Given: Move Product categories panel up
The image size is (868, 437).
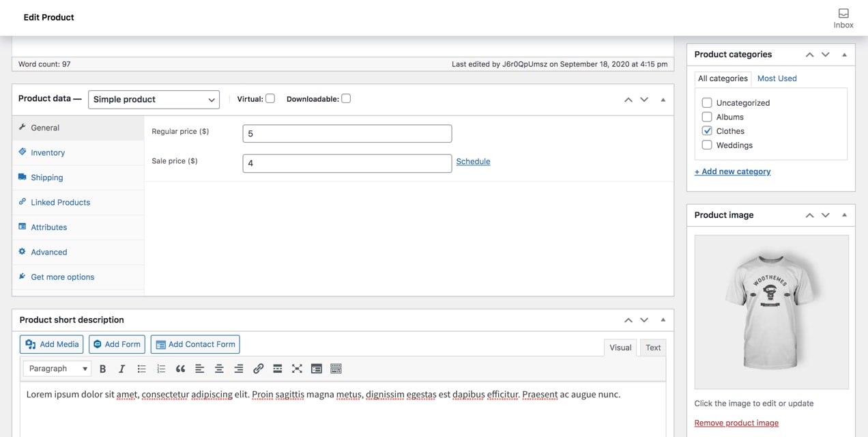Looking at the screenshot, I should pos(809,55).
